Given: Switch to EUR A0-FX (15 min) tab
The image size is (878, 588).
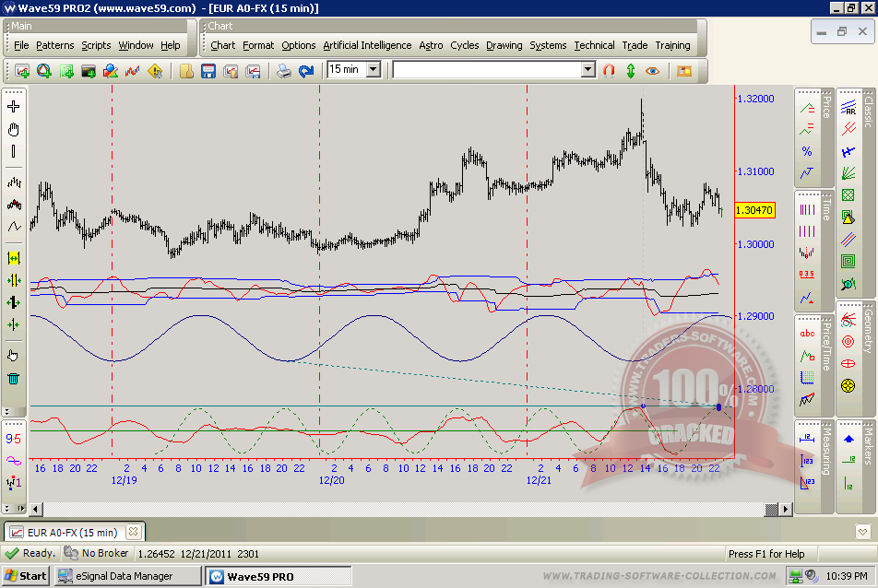Looking at the screenshot, I should coord(72,533).
